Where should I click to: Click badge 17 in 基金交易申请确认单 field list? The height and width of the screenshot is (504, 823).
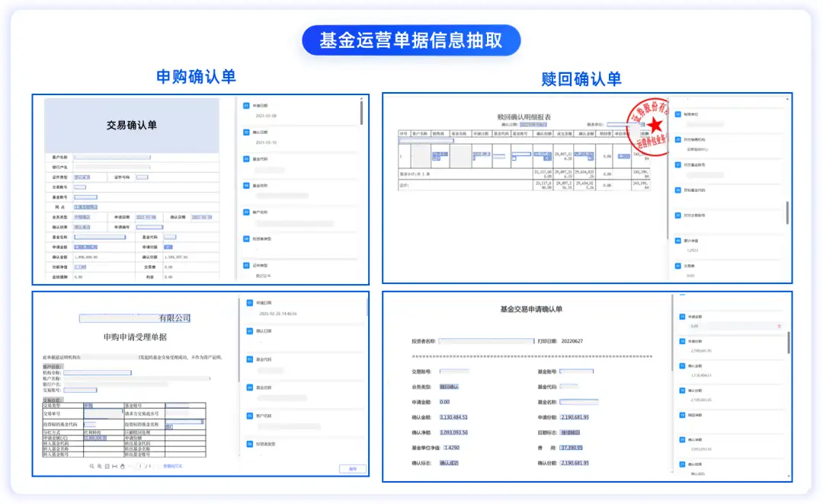(682, 366)
